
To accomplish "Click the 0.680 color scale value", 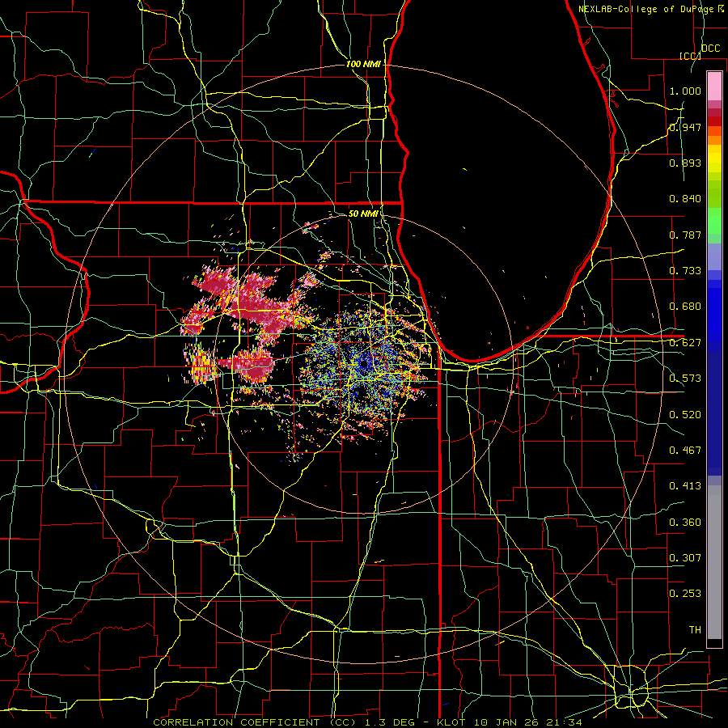I will pos(685,307).
